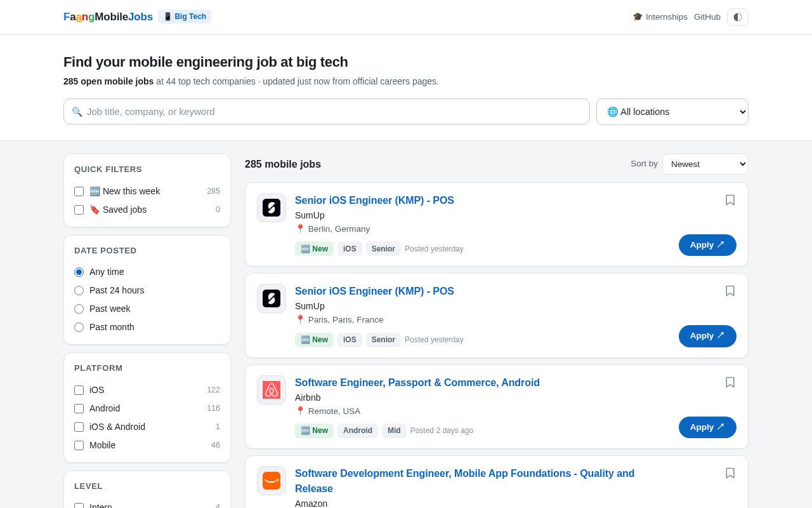Click the "Berlin, Germany" location text
Screen dimensions: 812x508
point(339,229)
